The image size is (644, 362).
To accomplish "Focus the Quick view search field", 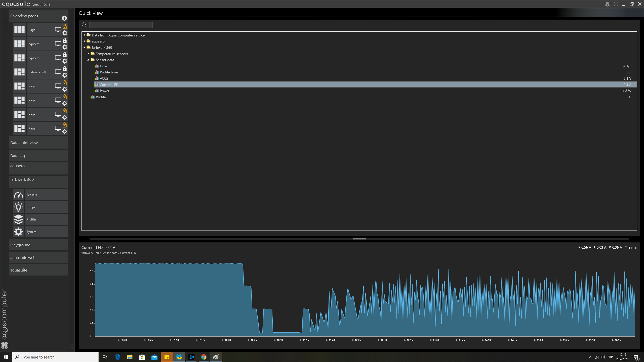I will click(x=121, y=25).
